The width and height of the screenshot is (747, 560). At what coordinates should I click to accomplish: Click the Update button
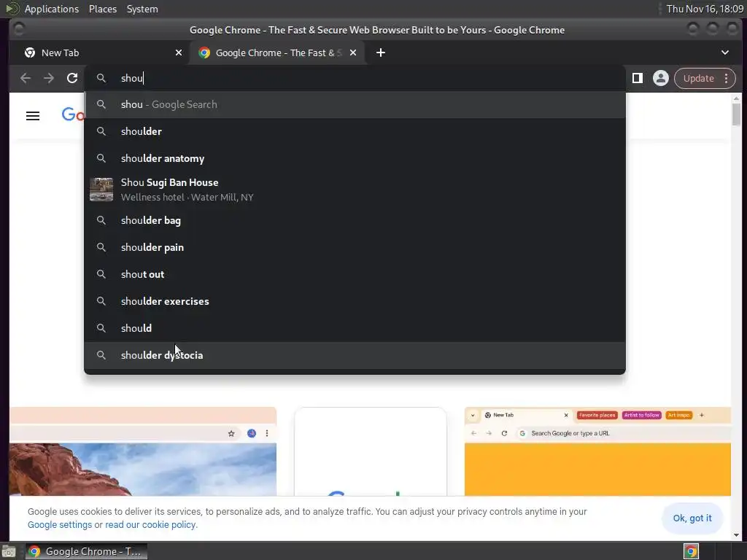tap(698, 78)
